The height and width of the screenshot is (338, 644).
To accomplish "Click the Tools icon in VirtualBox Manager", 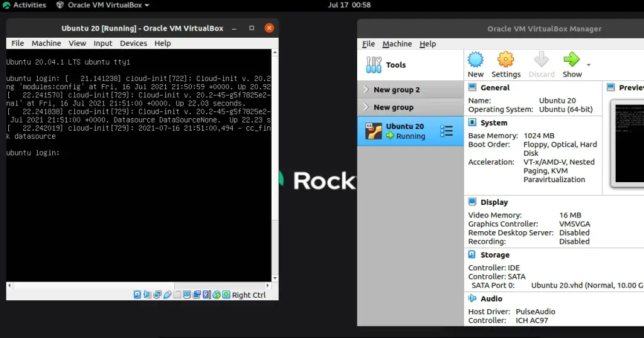I will tap(374, 65).
